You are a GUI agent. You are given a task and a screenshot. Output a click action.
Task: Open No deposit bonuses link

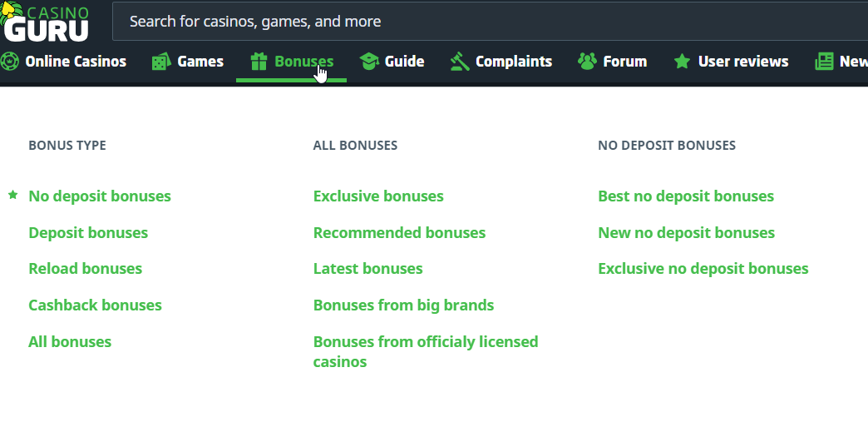click(100, 196)
